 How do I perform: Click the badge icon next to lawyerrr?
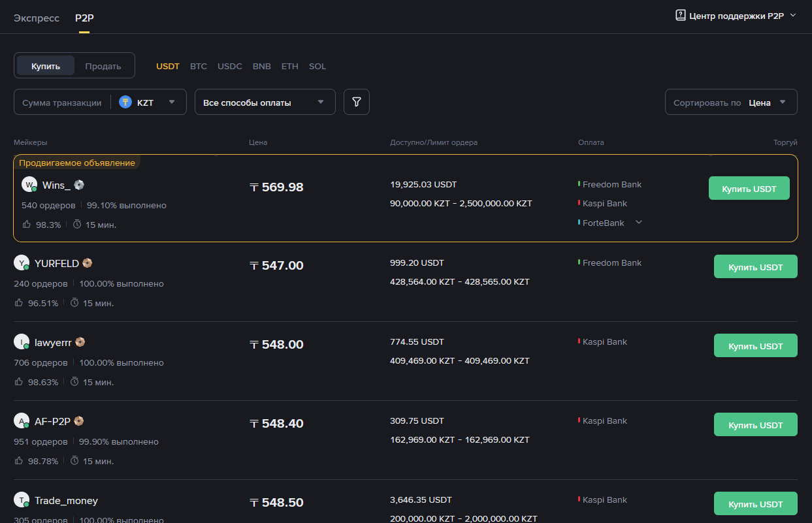coord(80,342)
